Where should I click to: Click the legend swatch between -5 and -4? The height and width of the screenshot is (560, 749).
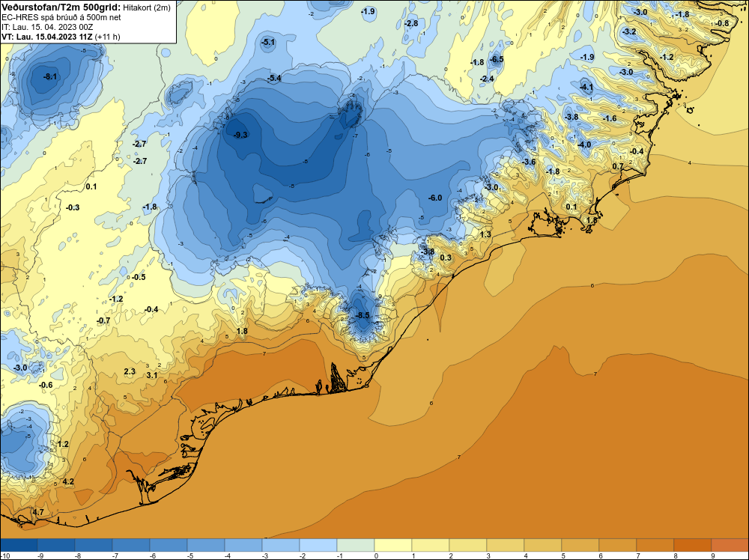[206, 545]
